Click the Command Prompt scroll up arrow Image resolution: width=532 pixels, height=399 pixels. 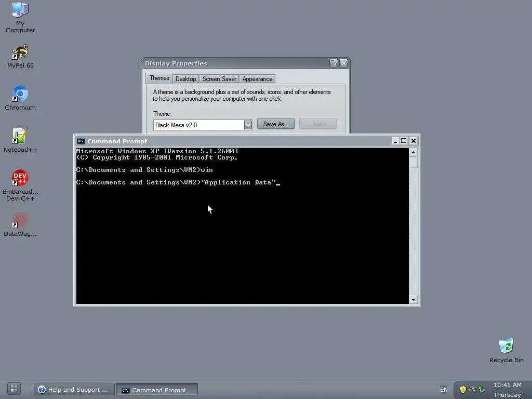pos(413,152)
